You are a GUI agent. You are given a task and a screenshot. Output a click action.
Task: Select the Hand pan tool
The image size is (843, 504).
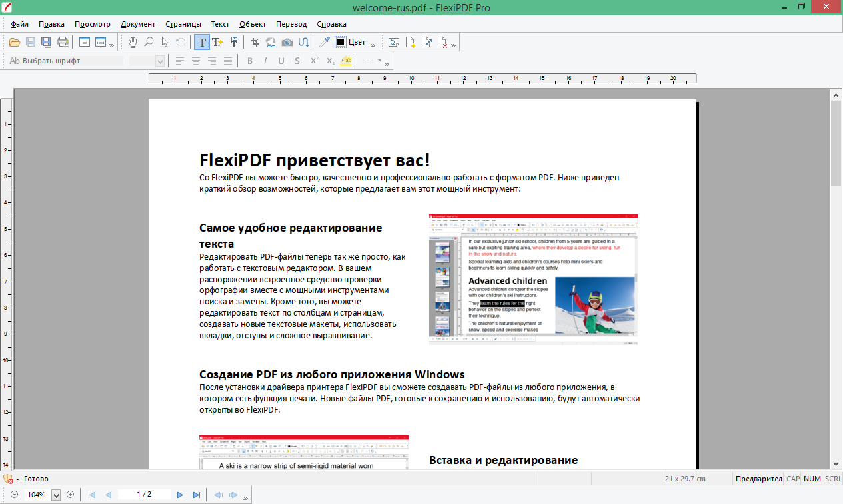coord(133,42)
